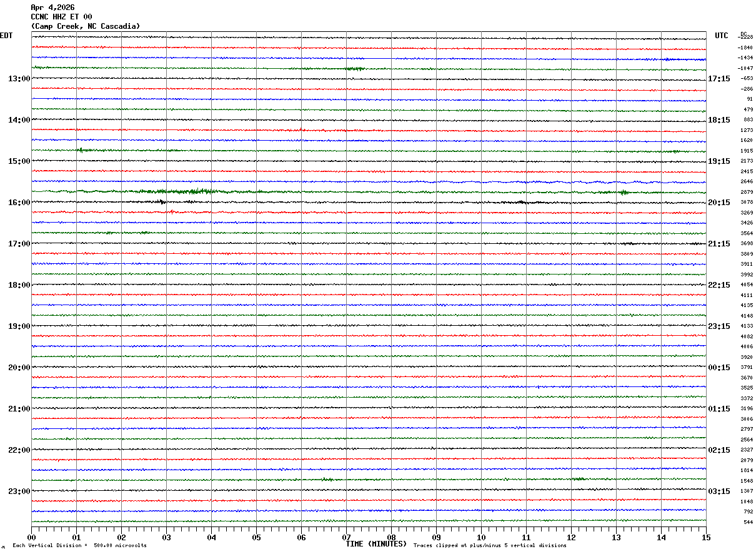
Task: Click the 23:15 UTC time label
Action: tap(719, 326)
